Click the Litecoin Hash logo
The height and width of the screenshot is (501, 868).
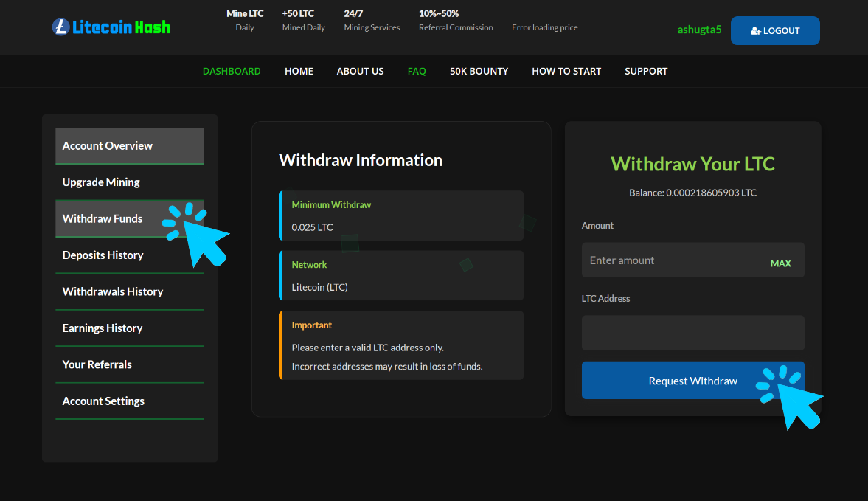111,27
